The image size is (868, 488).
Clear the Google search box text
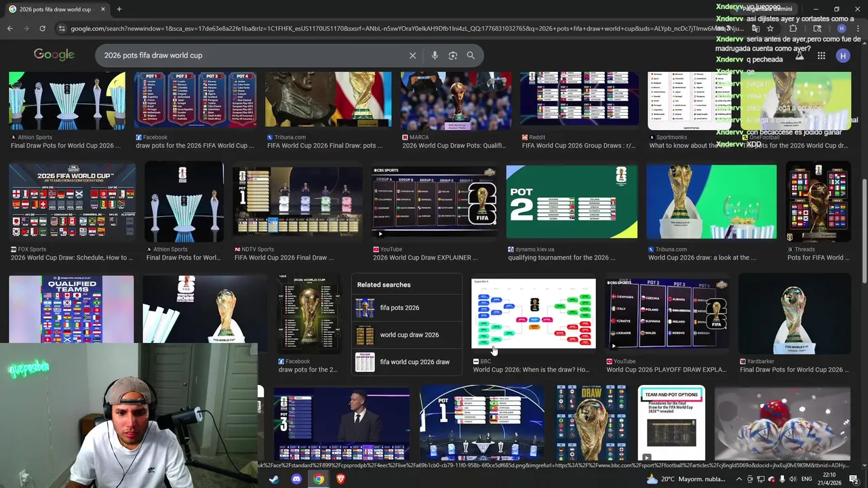(412, 56)
